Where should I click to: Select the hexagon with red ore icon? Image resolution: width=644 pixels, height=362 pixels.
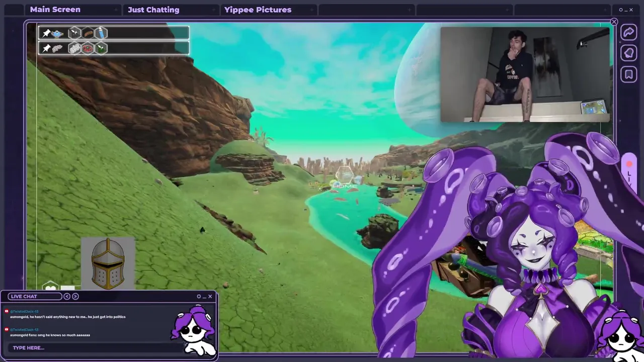coord(88,48)
